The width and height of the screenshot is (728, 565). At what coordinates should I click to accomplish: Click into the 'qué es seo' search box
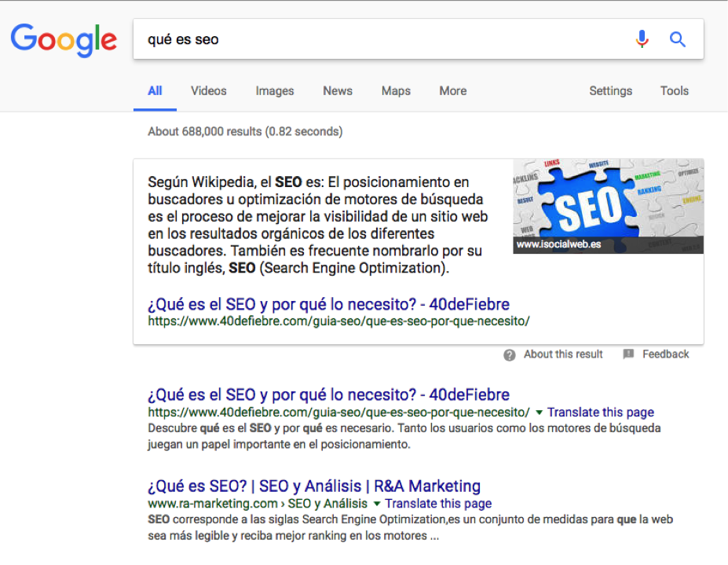pos(377,39)
